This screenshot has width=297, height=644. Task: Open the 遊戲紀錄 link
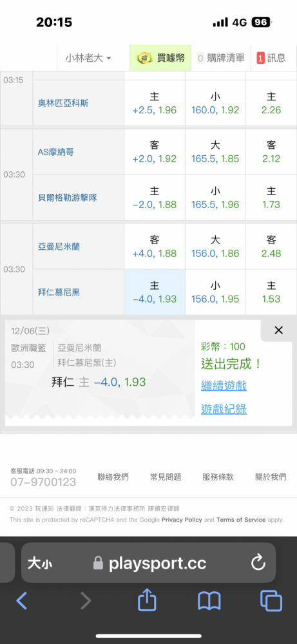click(x=224, y=409)
